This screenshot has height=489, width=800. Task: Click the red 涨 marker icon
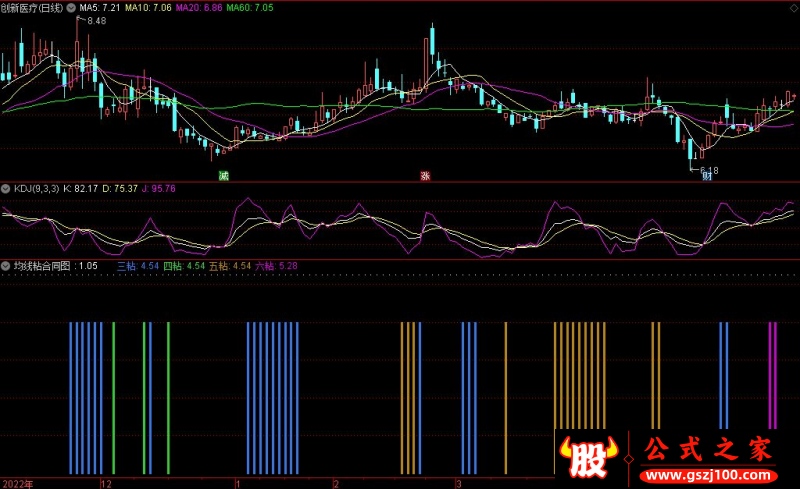pyautogui.click(x=425, y=175)
